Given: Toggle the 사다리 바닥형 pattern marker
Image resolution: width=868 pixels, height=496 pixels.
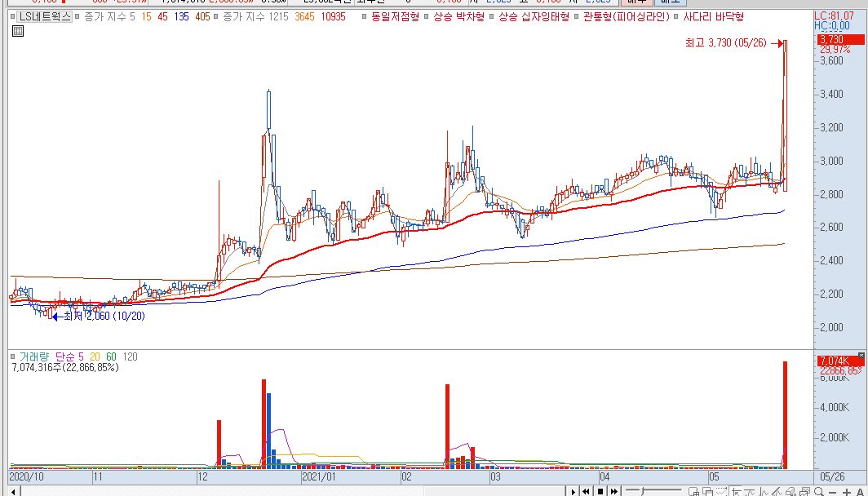Looking at the screenshot, I should [676, 16].
